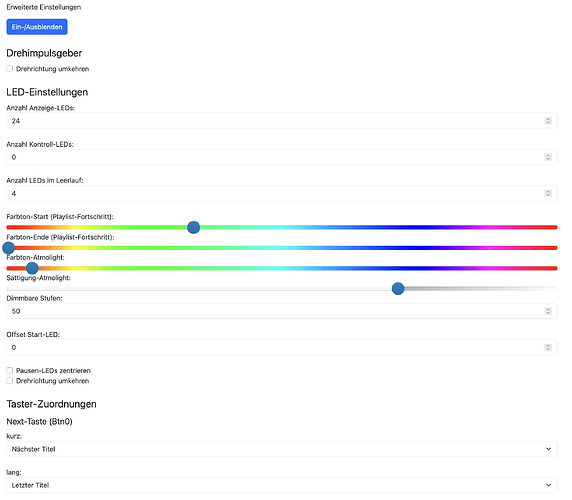Image resolution: width=572 pixels, height=500 pixels.
Task: Open the Next-Taste lang dropdown
Action: pyautogui.click(x=282, y=485)
